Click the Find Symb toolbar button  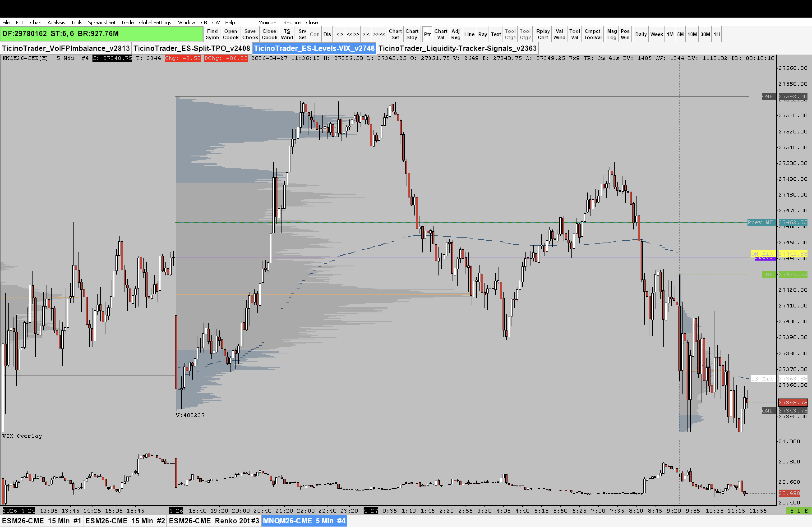212,34
